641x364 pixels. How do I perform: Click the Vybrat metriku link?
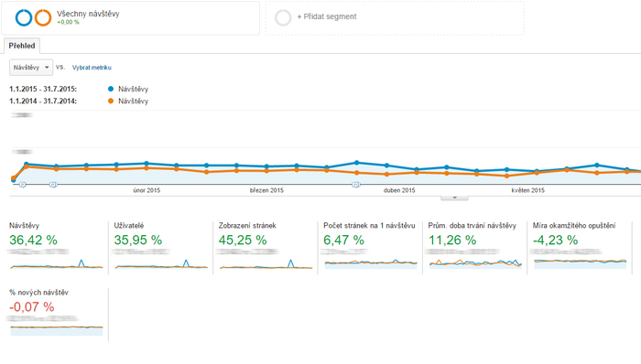[x=92, y=68]
